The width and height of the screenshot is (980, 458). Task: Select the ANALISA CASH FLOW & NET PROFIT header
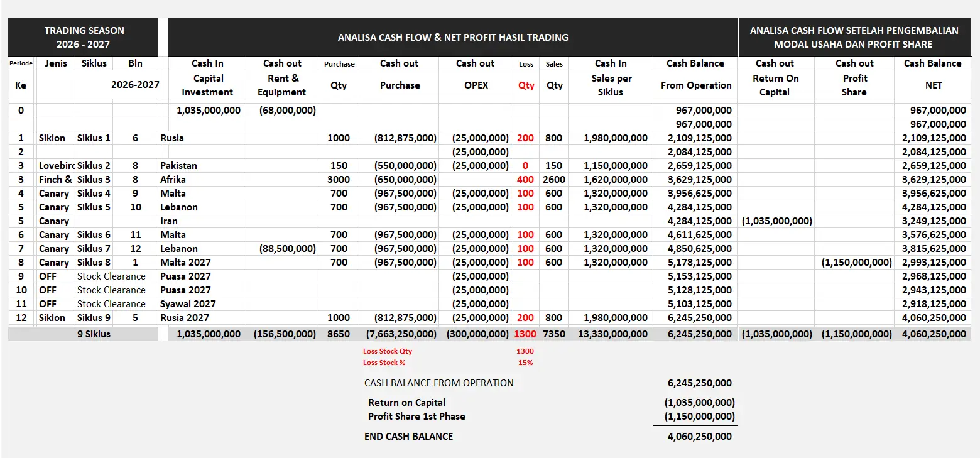pos(453,37)
